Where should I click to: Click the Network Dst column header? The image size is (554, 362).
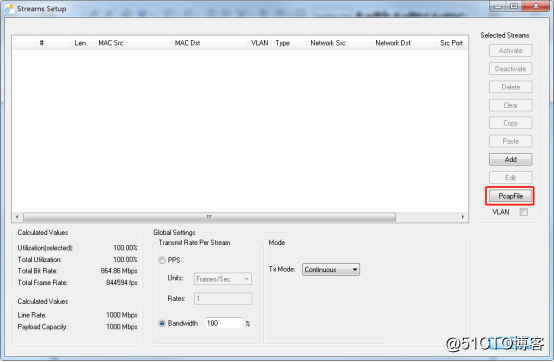tap(403, 43)
